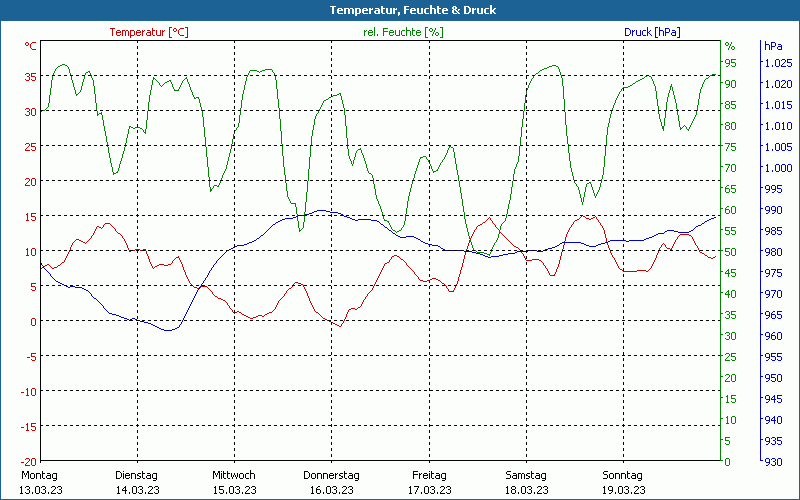Viewport: 800px width, 500px height.
Task: Click the date '19.03.23'
Action: pos(623,490)
